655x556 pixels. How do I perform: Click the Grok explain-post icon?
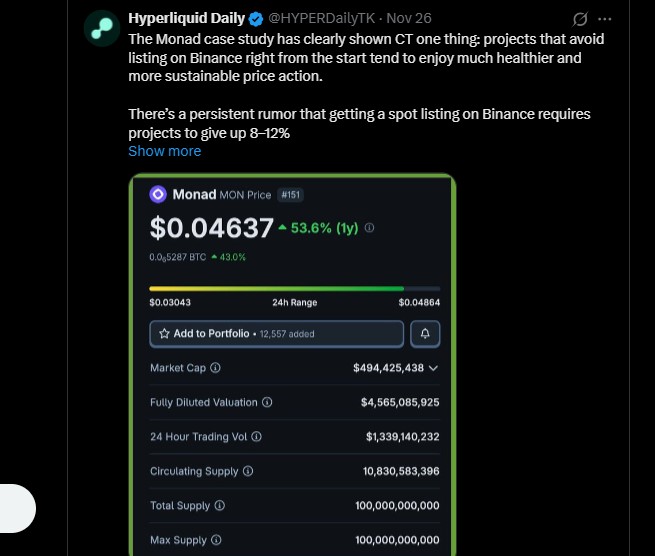point(580,19)
